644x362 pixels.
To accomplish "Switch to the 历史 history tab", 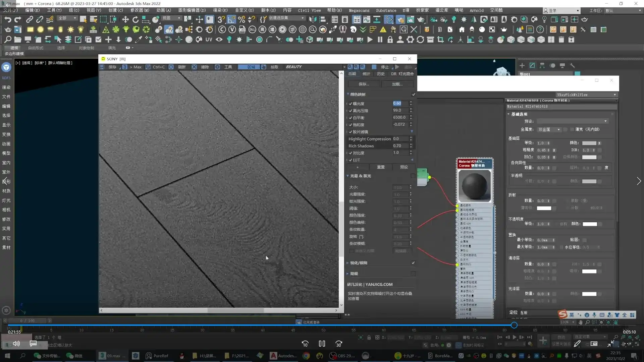I will click(381, 74).
